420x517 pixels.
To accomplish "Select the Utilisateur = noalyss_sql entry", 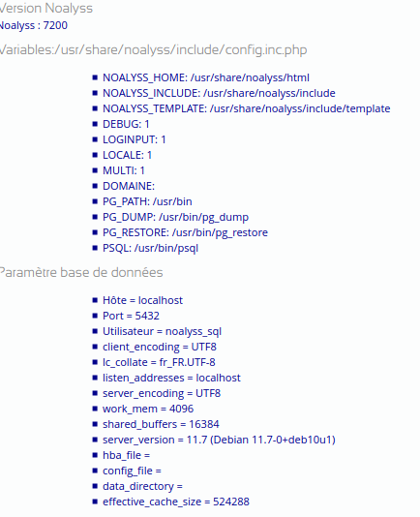I will tap(162, 331).
